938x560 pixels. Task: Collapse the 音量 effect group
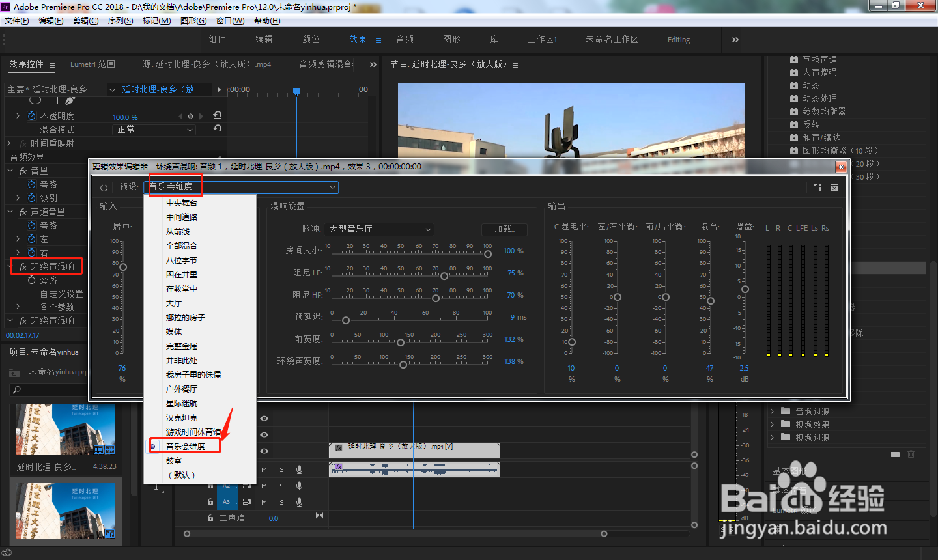pos(10,171)
